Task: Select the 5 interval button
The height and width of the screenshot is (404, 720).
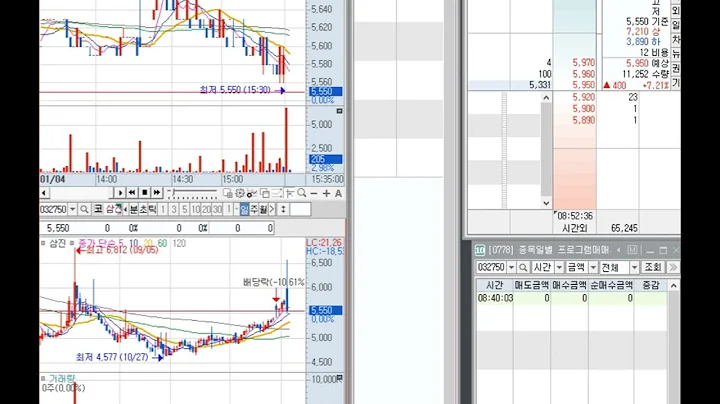Action: [185, 209]
